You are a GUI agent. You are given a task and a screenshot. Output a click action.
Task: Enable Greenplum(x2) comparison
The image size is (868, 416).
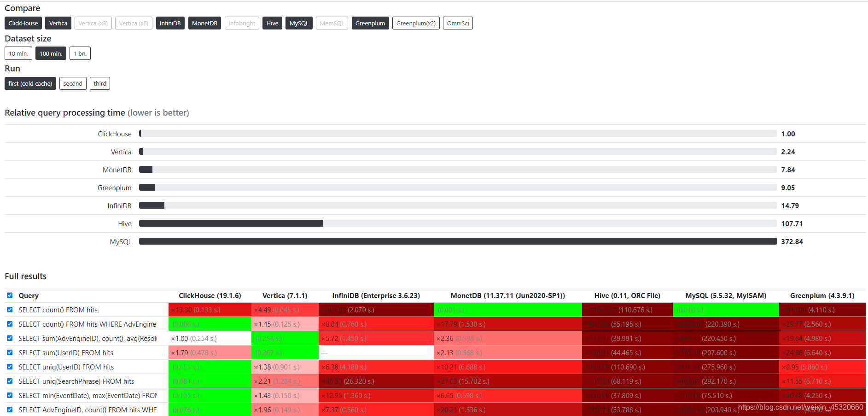point(416,23)
